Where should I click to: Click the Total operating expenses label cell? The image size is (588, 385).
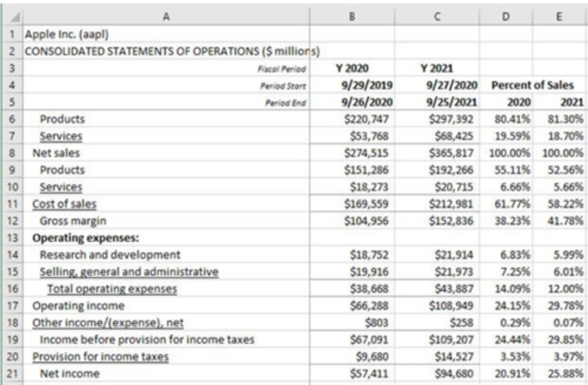(x=112, y=289)
